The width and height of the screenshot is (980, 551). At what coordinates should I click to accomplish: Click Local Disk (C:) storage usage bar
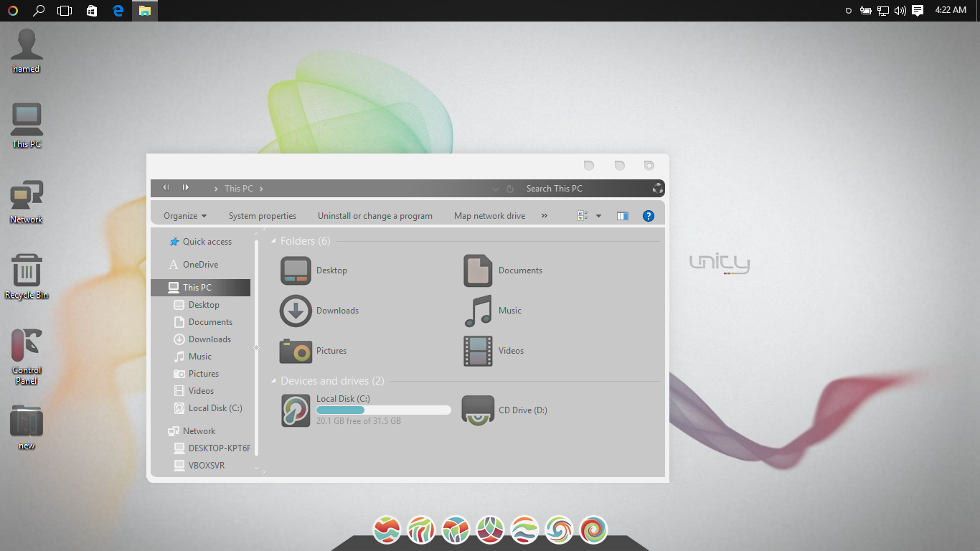click(x=383, y=410)
